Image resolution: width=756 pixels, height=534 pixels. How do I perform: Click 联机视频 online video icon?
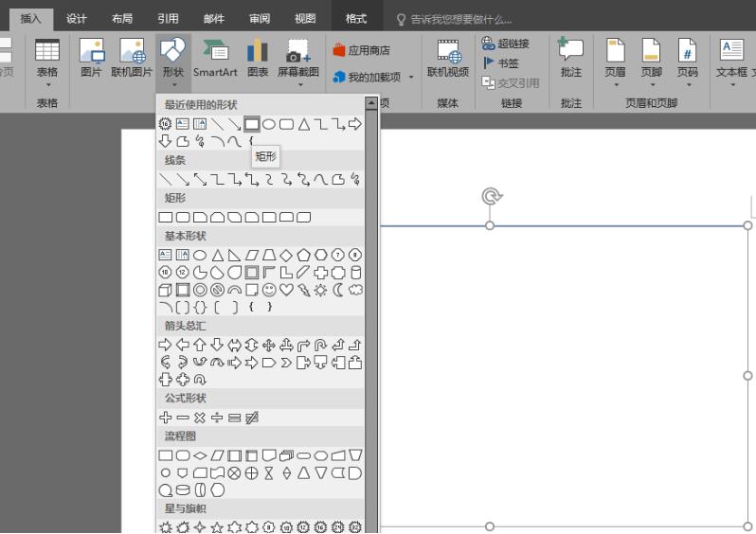point(447,57)
